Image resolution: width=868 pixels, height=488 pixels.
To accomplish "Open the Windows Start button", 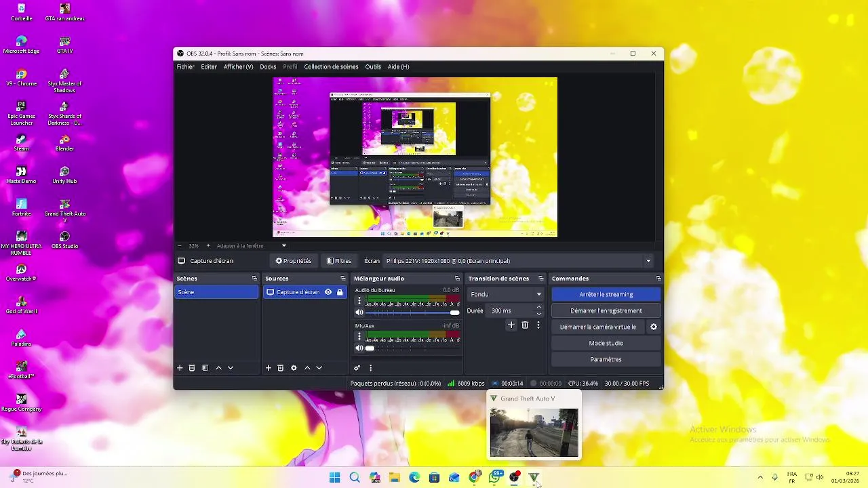I will click(x=335, y=477).
